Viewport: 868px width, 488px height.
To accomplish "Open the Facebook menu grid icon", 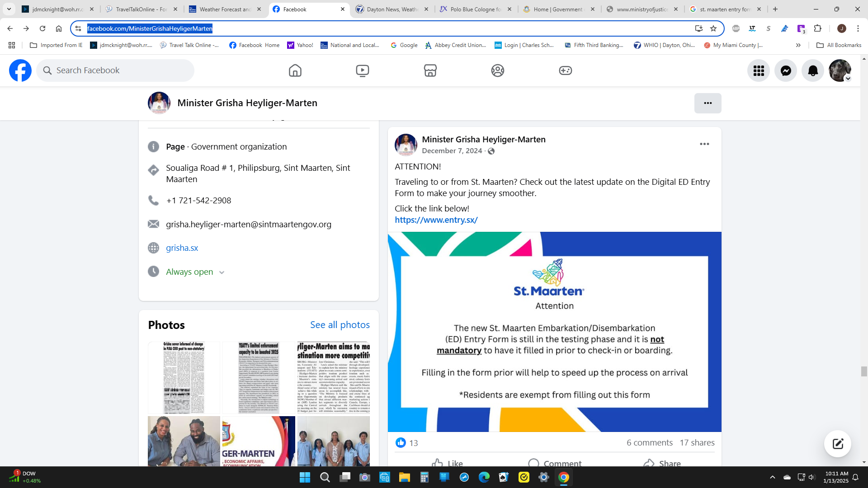I will pos(759,70).
